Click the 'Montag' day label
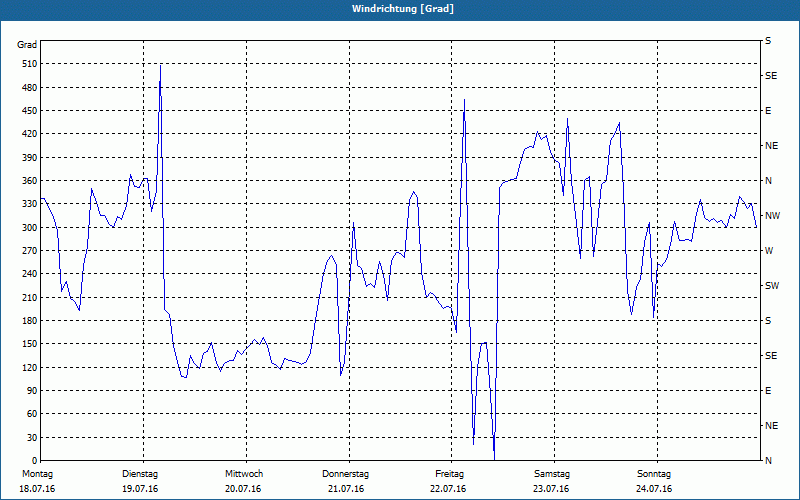The image size is (800, 500). point(37,474)
